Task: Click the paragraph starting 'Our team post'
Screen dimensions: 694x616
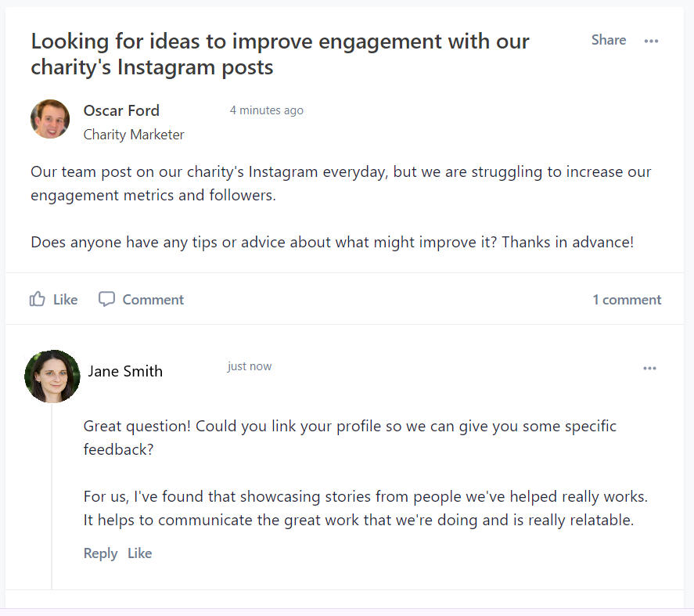Action: tap(340, 183)
